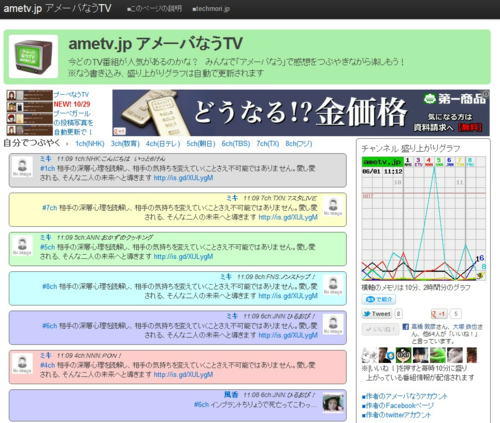Click the #4ch hashtag link
Viewport: 500px width, 423px height.
(x=47, y=365)
